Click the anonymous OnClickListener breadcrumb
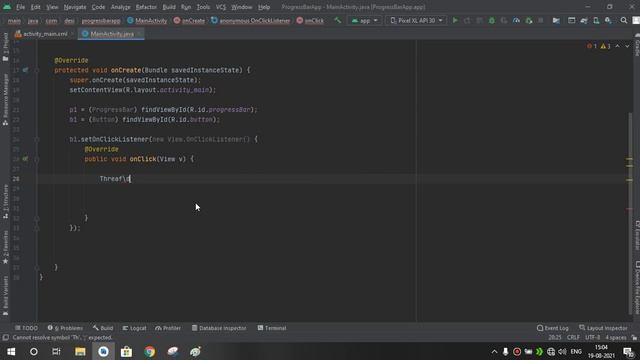The width and height of the screenshot is (640, 360). tap(250, 20)
